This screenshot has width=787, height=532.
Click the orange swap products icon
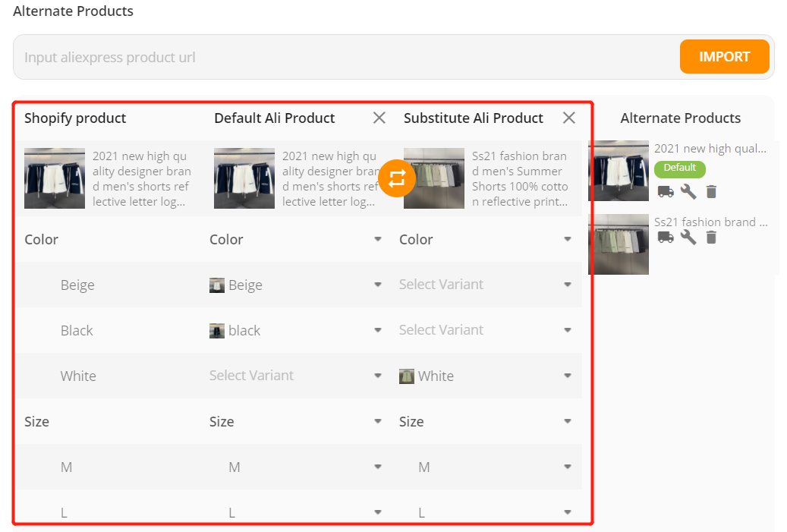point(396,178)
